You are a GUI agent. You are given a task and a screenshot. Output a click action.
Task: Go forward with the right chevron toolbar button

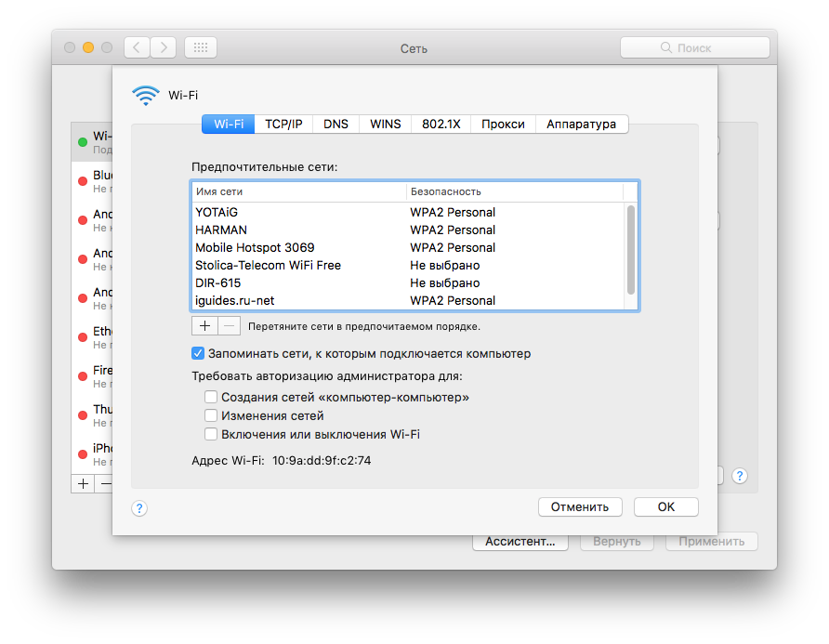[x=164, y=47]
